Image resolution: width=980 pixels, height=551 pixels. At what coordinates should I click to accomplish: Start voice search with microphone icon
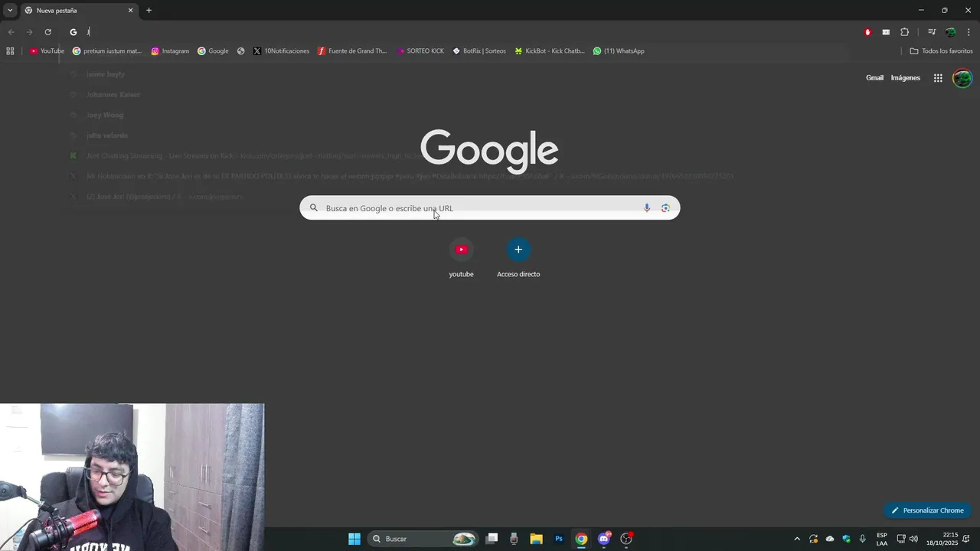647,208
